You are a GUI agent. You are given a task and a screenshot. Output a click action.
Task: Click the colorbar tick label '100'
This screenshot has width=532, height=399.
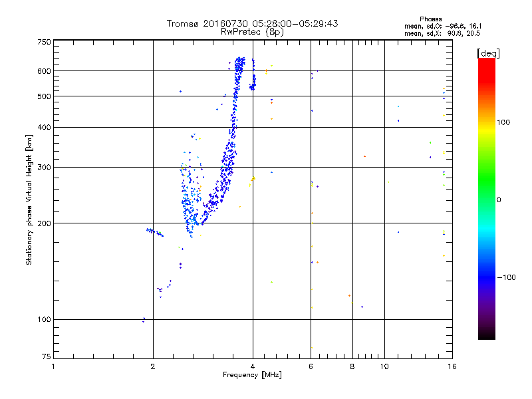pyautogui.click(x=503, y=122)
